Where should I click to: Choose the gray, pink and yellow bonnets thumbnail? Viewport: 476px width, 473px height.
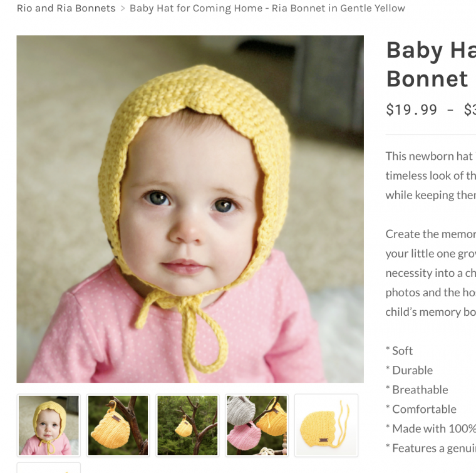click(x=257, y=425)
